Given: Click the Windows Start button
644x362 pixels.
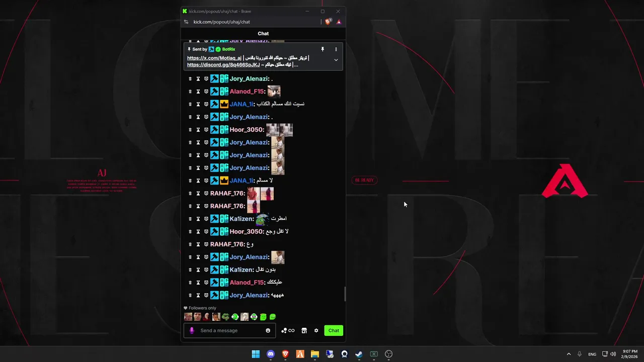Looking at the screenshot, I should click(256, 354).
